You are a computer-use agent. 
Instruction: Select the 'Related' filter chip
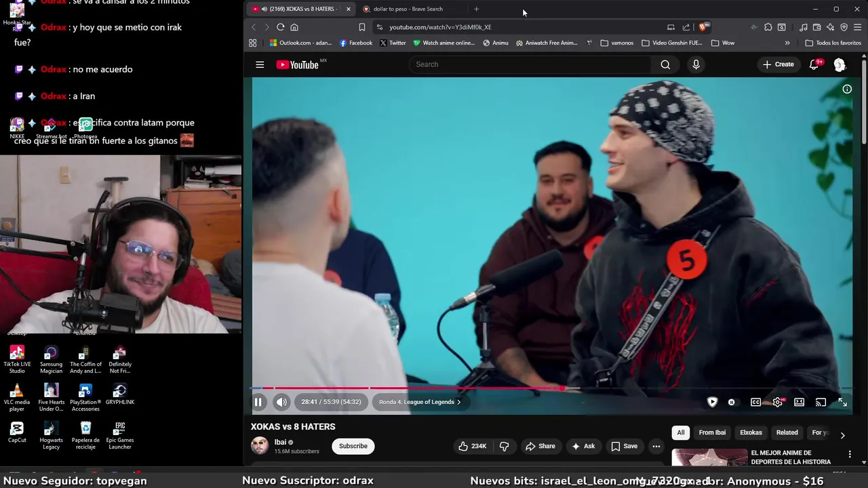787,432
